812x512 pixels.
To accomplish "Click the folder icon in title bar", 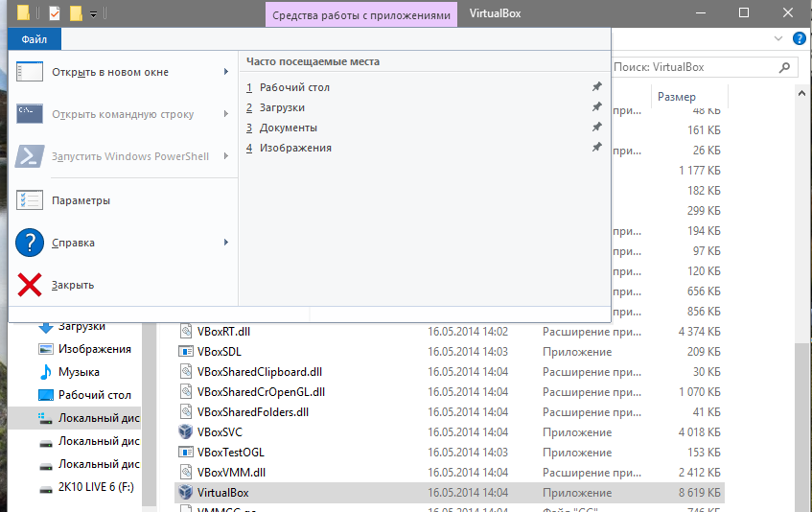I will click(x=23, y=12).
